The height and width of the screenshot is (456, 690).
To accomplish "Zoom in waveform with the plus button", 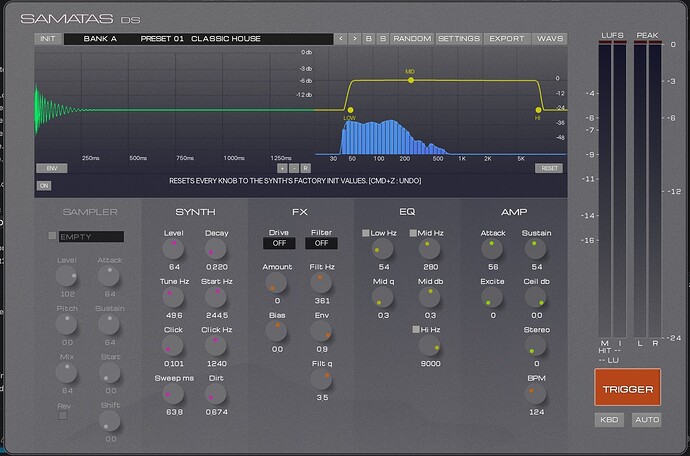I will [282, 168].
